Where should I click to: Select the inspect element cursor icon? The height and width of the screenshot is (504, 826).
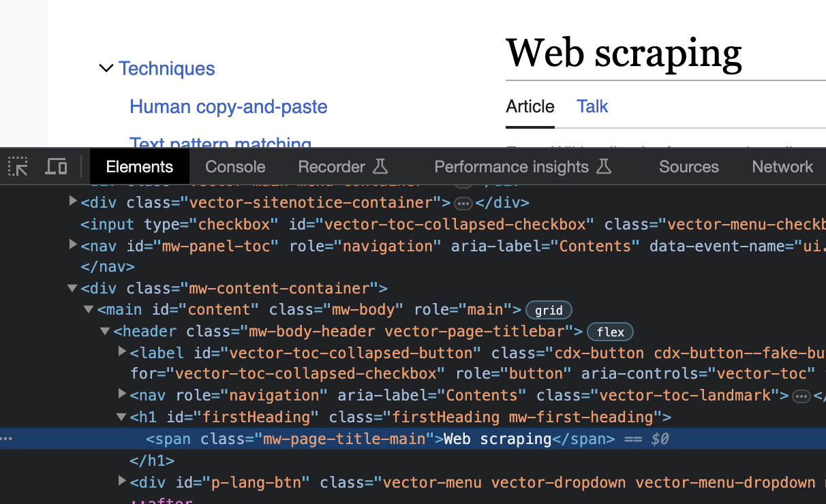tap(18, 166)
